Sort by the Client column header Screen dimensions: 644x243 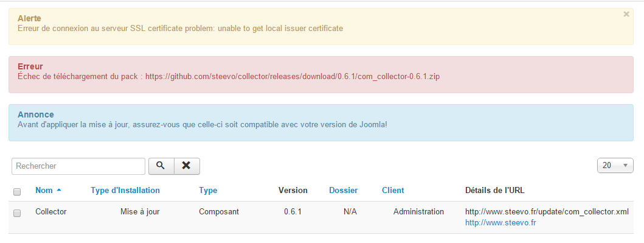coord(393,191)
